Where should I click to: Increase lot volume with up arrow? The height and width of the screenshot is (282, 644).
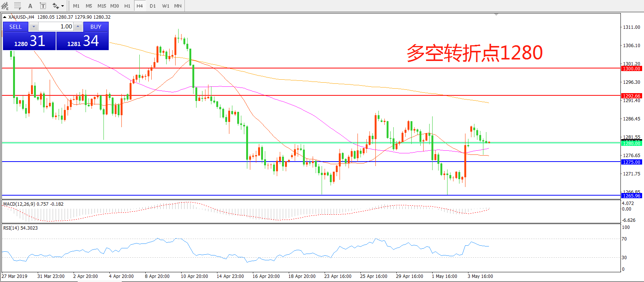tap(78, 27)
